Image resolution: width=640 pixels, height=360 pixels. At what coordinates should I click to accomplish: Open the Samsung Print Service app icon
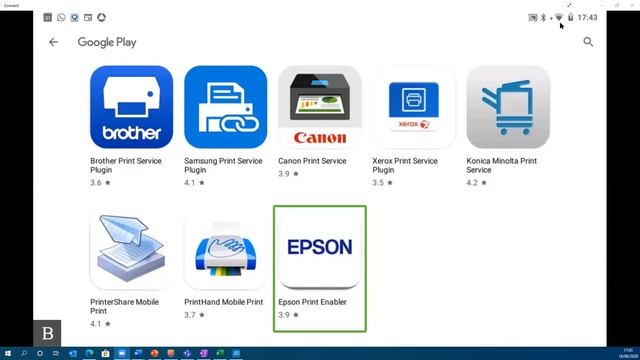coord(226,107)
